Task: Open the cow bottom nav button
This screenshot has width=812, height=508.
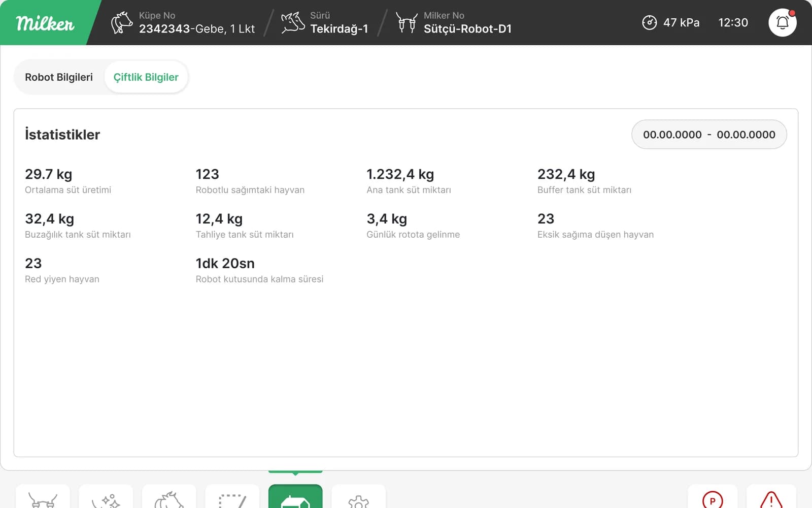Action: pos(169,496)
